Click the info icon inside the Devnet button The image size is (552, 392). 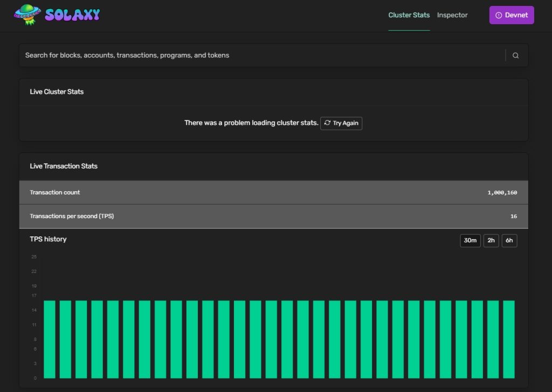[499, 15]
